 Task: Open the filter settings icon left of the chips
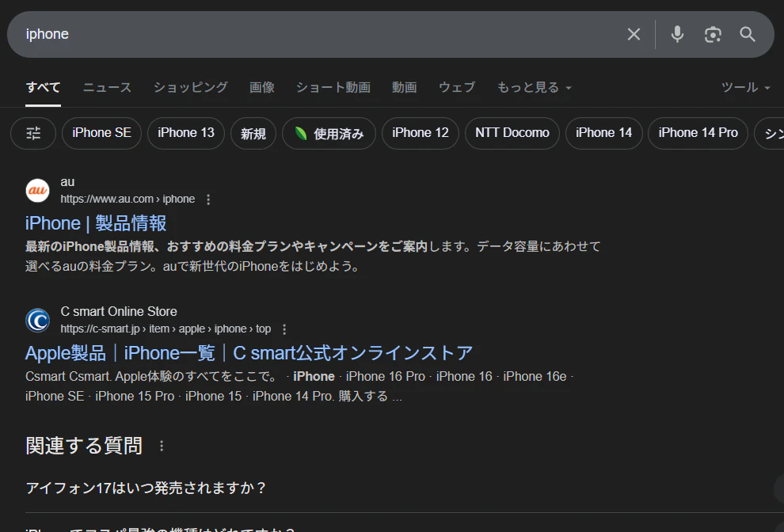pos(32,133)
